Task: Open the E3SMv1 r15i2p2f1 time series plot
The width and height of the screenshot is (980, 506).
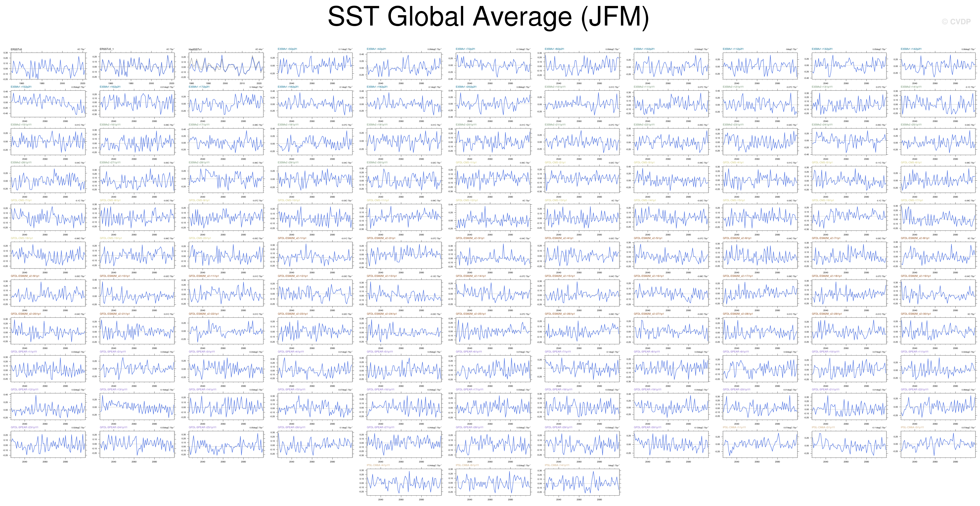Action: [x=48, y=104]
